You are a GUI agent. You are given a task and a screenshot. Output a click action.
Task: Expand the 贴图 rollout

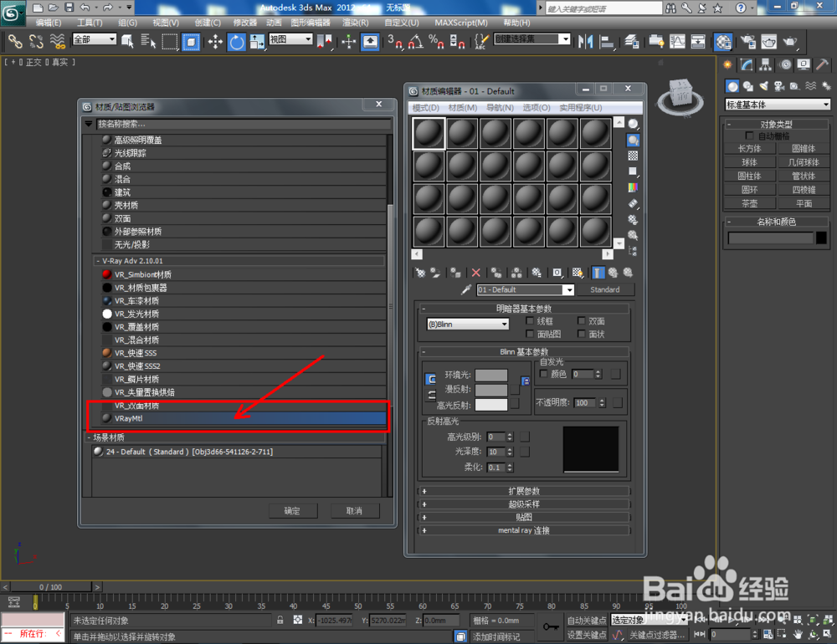click(524, 517)
